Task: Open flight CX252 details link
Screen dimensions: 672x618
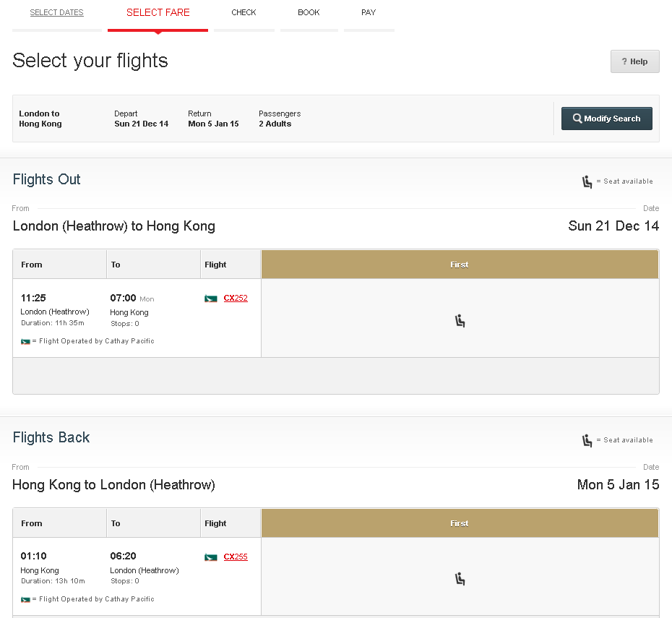Action: tap(236, 298)
